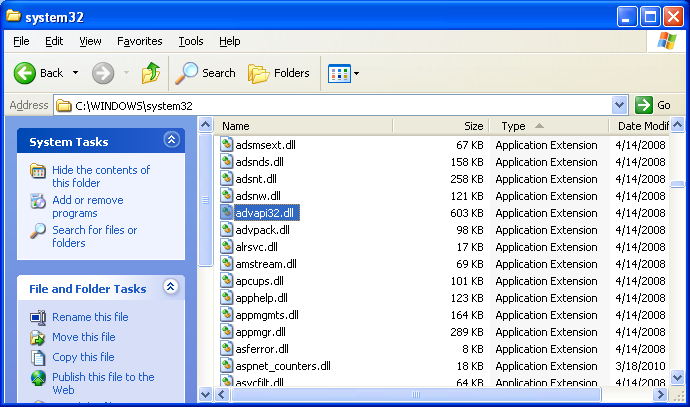
Task: Select the adsnw.dll file icon
Action: click(x=227, y=195)
